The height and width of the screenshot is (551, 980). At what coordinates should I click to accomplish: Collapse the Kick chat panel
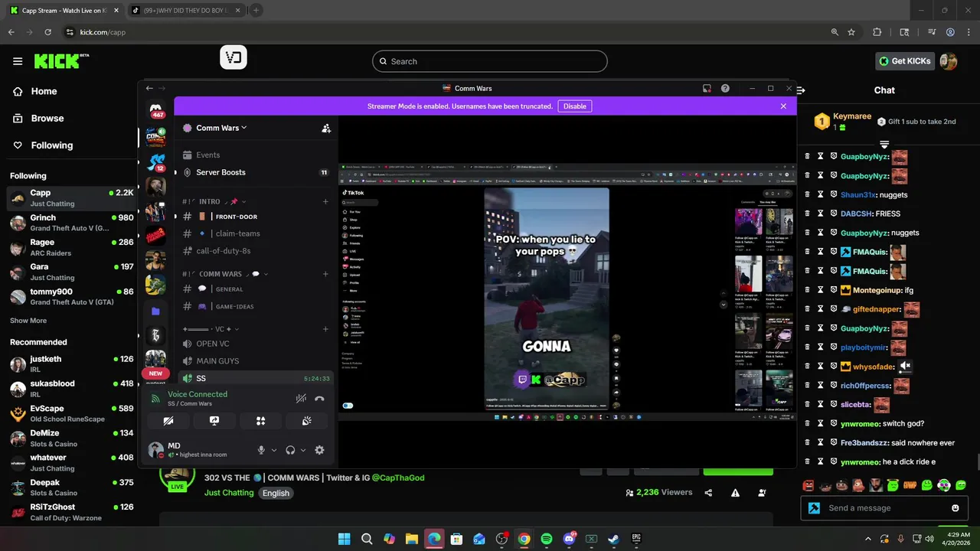[801, 90]
